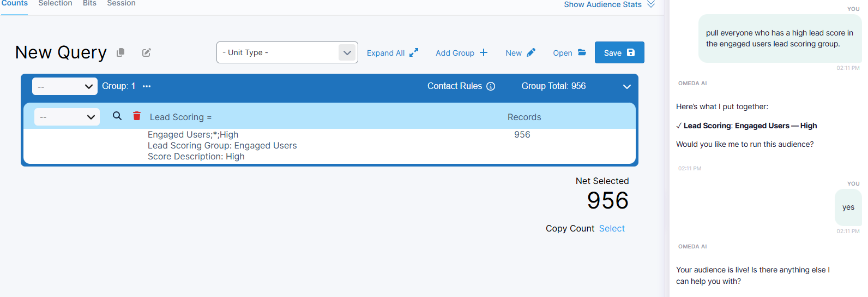Viewport: 868px width, 297px height.
Task: Click the Net Selected 956 count
Action: pos(607,200)
